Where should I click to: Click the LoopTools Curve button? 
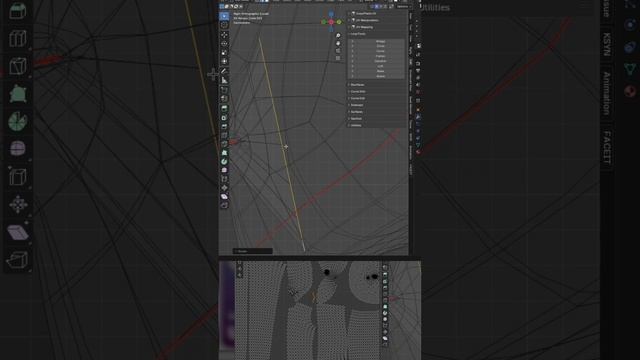click(380, 51)
